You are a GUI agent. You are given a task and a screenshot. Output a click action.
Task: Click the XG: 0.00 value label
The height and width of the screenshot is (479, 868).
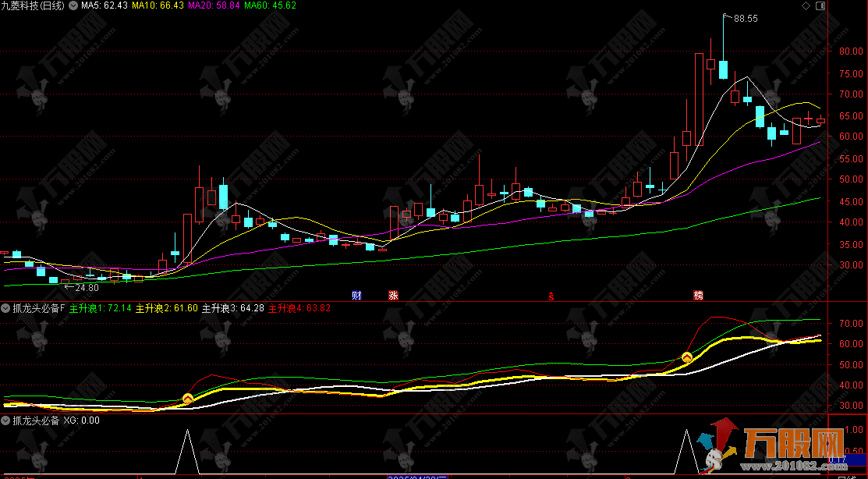81,420
